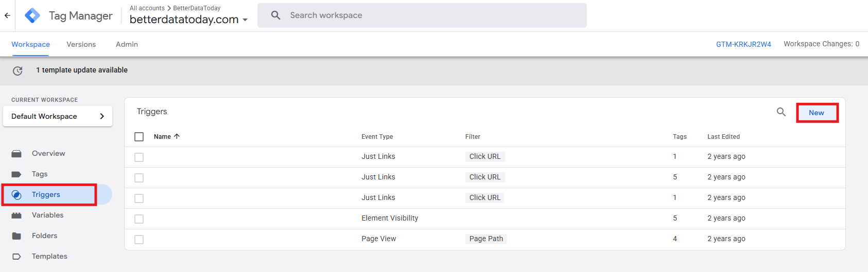Check the Page View row checkbox
The width and height of the screenshot is (868, 272).
coord(139,240)
